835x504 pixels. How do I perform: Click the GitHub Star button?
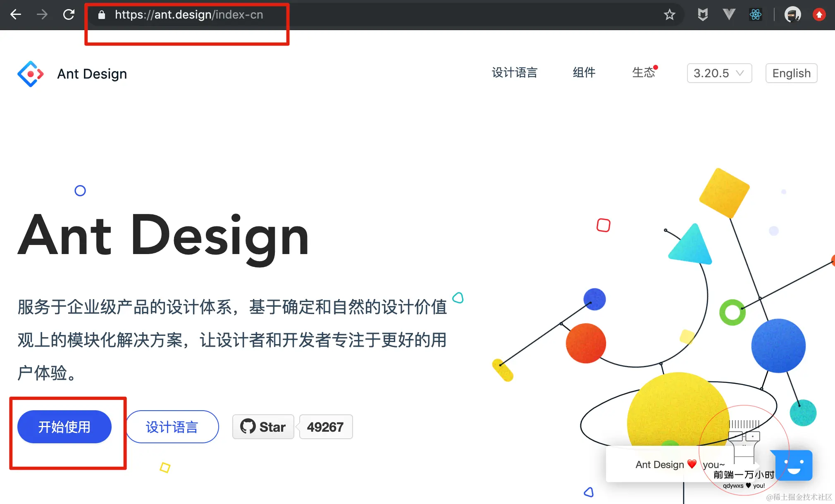[263, 427]
